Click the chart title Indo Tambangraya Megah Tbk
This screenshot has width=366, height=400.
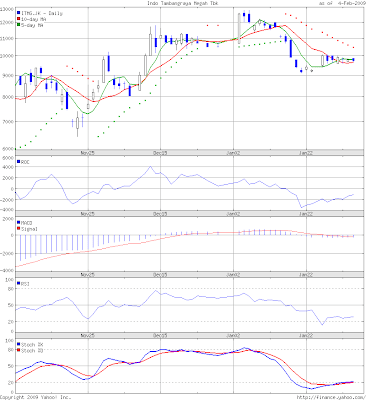[x=183, y=3]
